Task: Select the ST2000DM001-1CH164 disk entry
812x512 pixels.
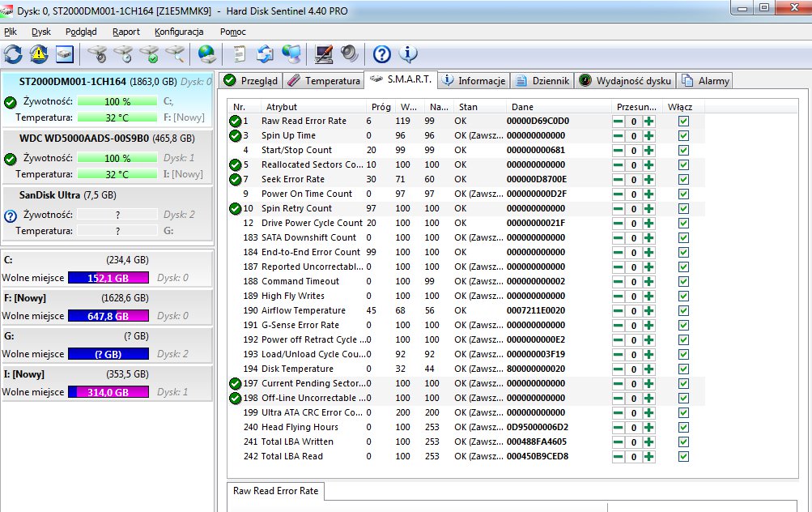Action: (x=107, y=100)
